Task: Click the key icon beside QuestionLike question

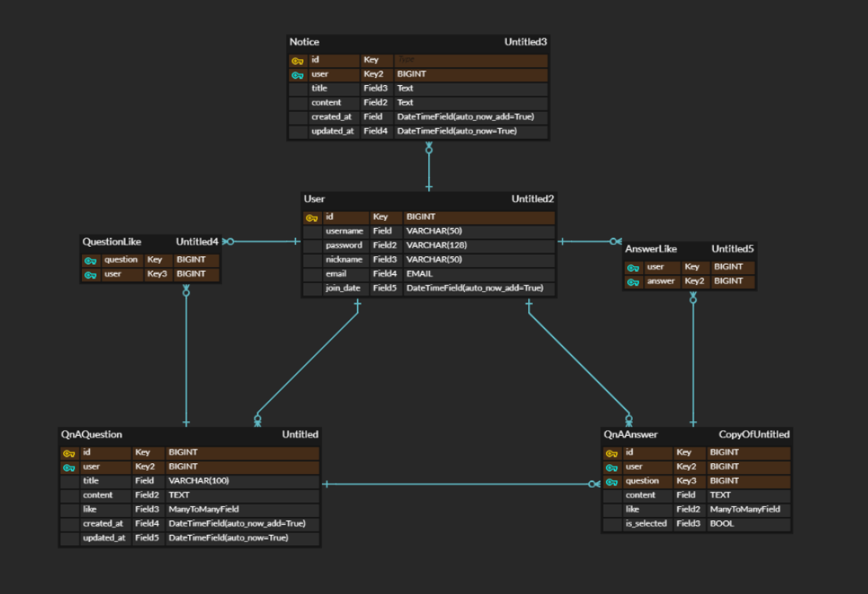Action: (x=90, y=260)
